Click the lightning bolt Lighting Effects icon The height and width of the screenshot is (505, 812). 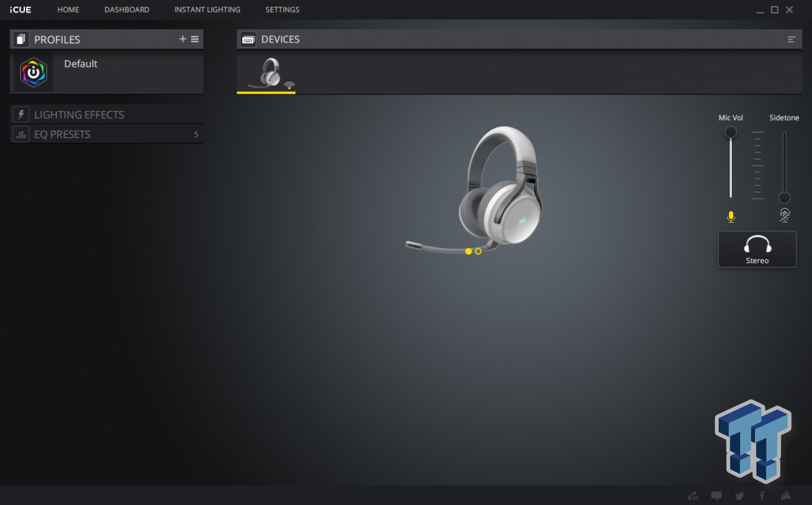21,114
